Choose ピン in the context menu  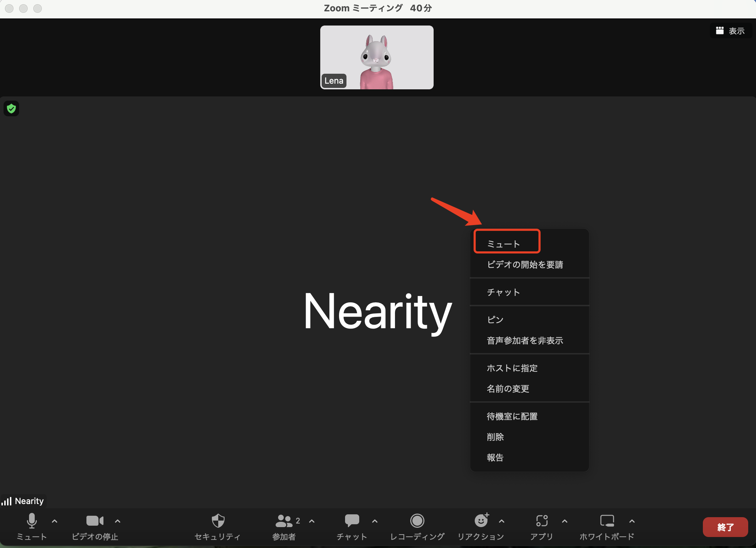[x=529, y=320]
